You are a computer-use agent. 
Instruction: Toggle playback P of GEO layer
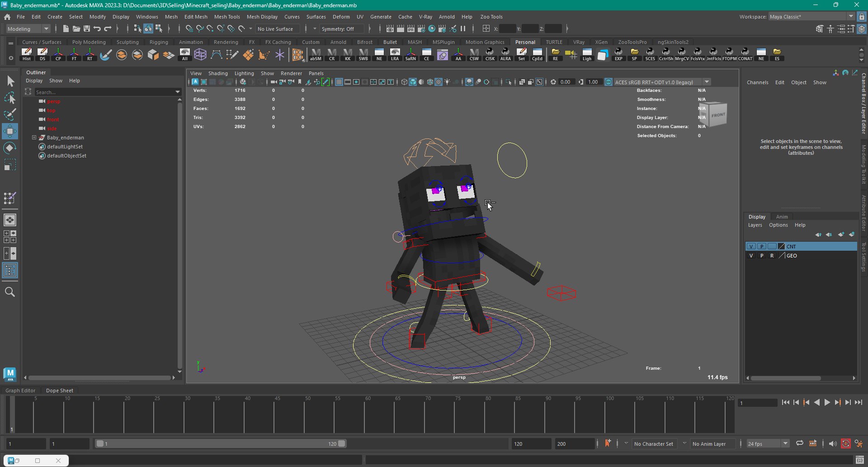(762, 256)
